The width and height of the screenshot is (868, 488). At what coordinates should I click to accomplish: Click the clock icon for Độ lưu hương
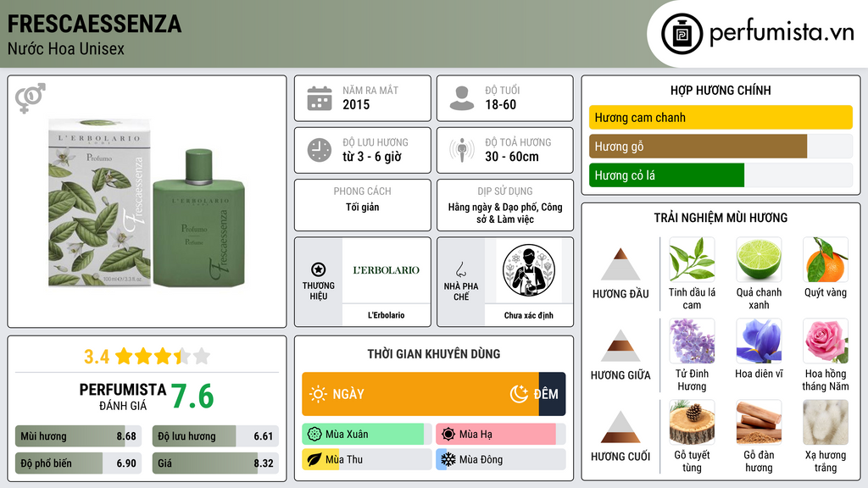(x=320, y=150)
